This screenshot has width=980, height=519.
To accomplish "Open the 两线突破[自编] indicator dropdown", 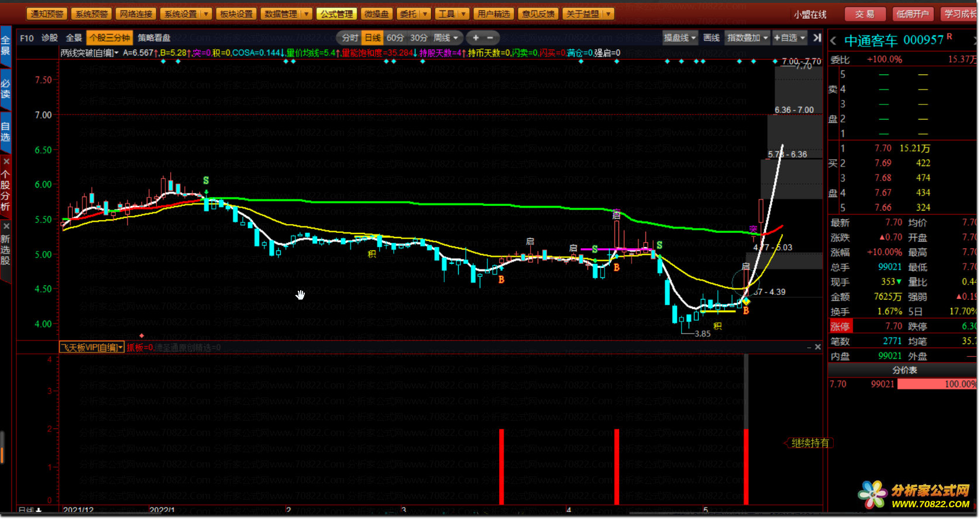I will (90, 53).
